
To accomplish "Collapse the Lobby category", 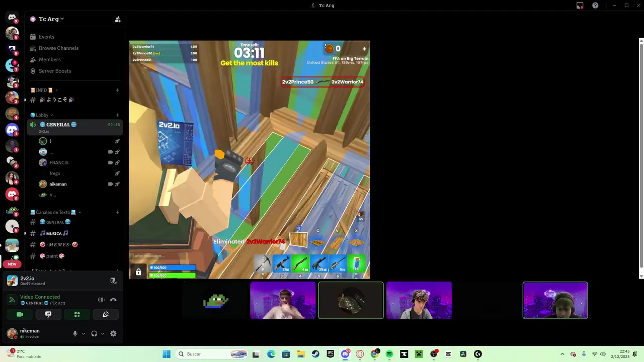I will click(x=42, y=115).
